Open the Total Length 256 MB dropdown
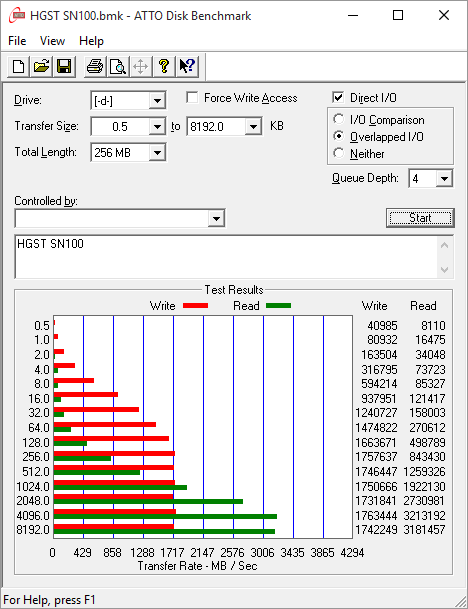This screenshot has width=468, height=609. coord(157,153)
